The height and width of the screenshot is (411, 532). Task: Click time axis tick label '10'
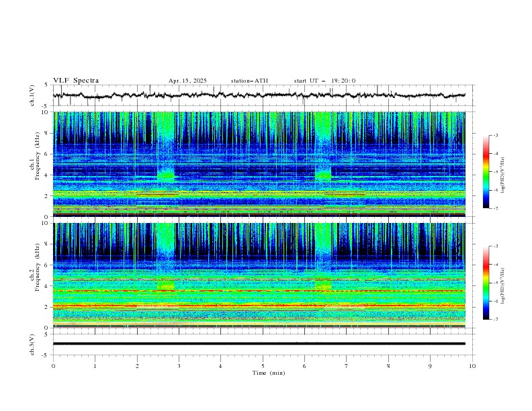(x=472, y=366)
